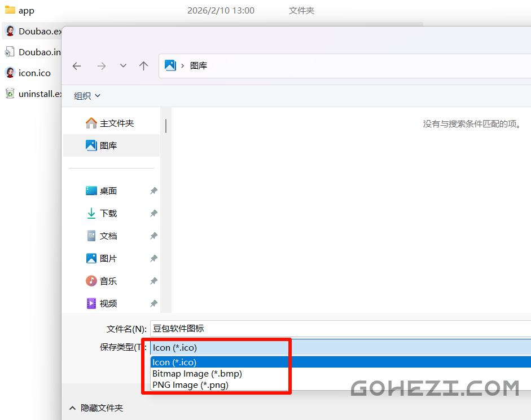Choose PNG Image (*.png) option
The width and height of the screenshot is (531, 420).
[x=190, y=385]
